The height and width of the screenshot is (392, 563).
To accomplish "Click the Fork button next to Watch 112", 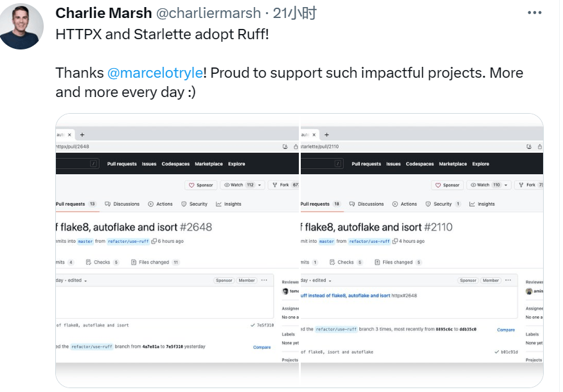I will pyautogui.click(x=283, y=185).
